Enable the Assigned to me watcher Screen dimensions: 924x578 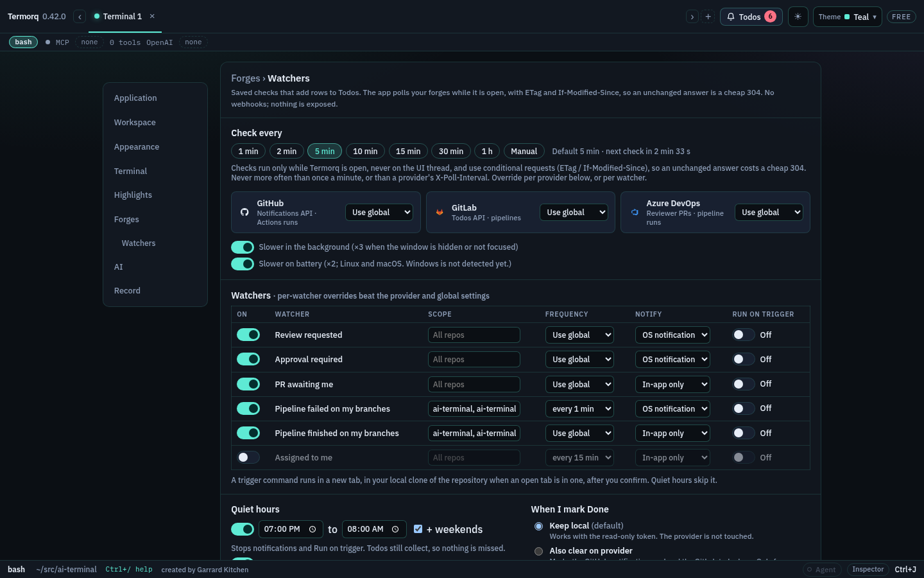[248, 457]
